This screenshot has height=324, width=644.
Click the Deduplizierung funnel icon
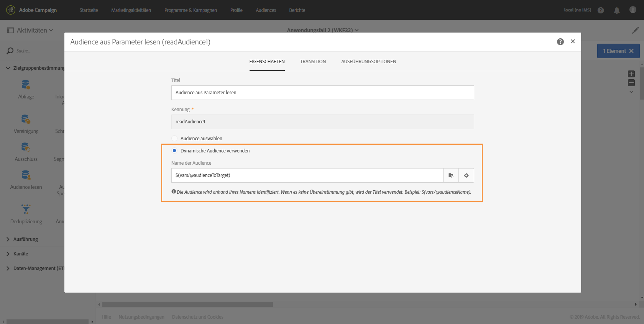coord(26,209)
